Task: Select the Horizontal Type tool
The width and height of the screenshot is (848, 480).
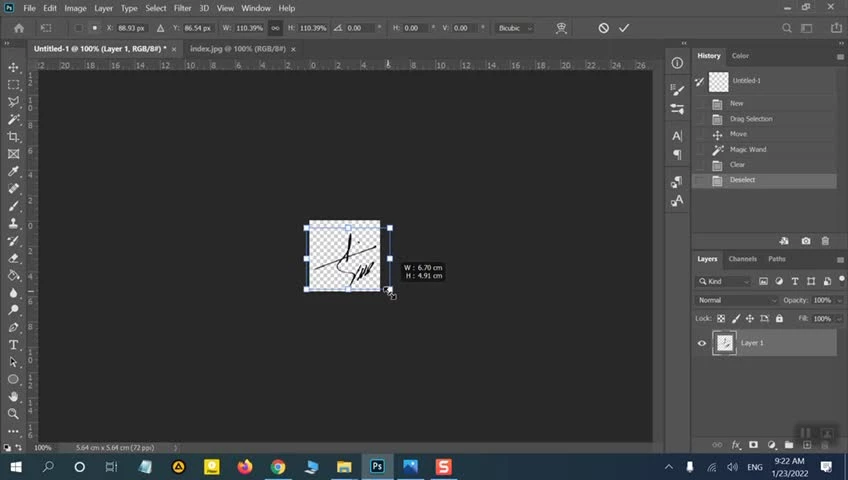Action: [x=14, y=345]
